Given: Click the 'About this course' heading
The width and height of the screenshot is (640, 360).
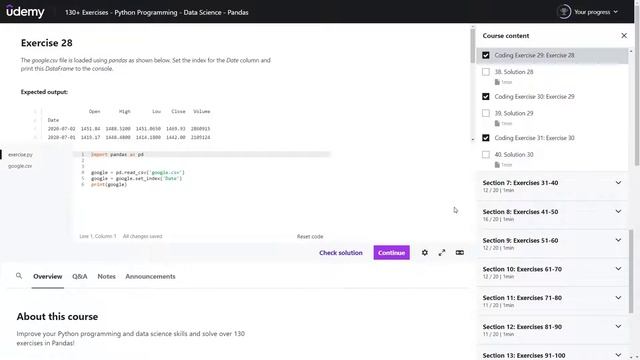Looking at the screenshot, I should tap(57, 316).
